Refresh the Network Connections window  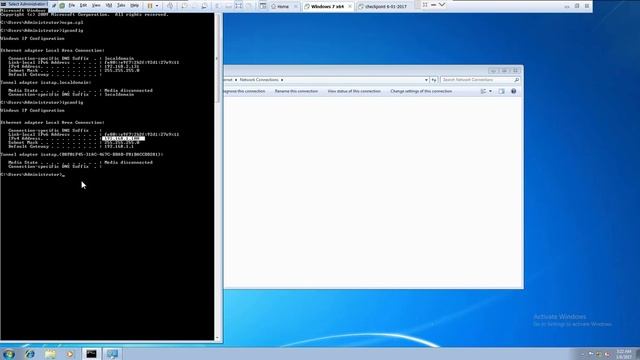click(434, 80)
